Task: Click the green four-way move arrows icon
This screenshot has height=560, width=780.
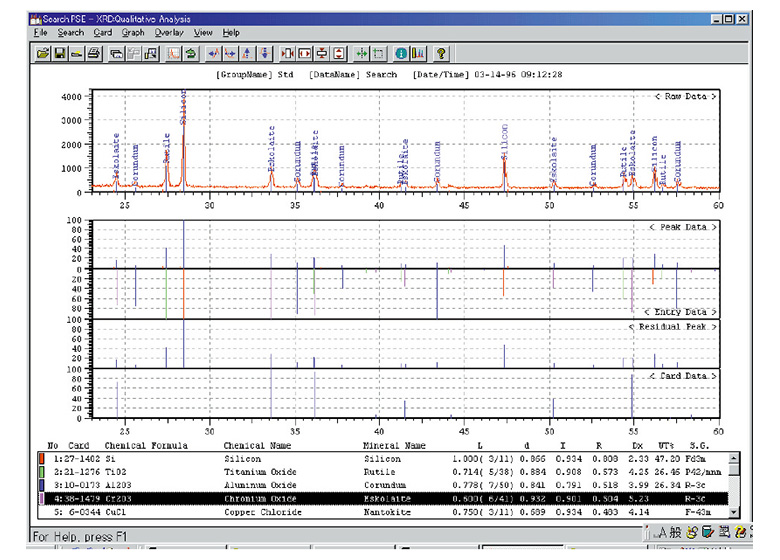Action: pyautogui.click(x=362, y=53)
